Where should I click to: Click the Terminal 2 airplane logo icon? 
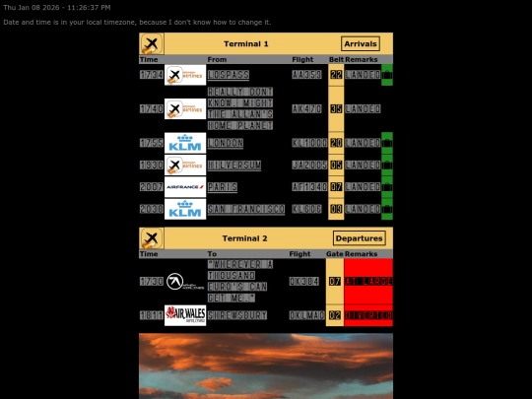pyautogui.click(x=152, y=238)
